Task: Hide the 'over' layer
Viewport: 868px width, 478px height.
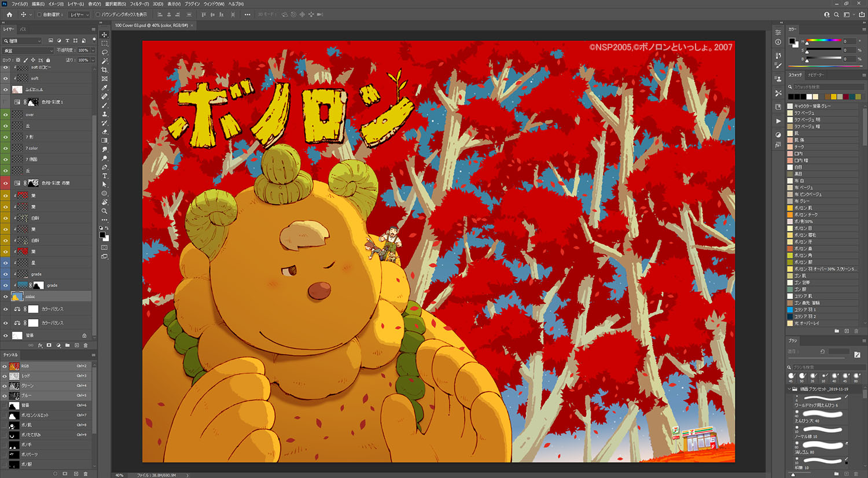Action: click(6, 115)
